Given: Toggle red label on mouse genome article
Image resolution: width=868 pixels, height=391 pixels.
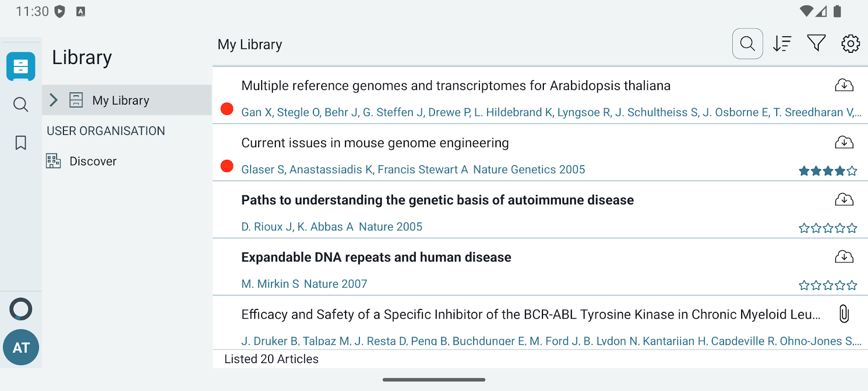Looking at the screenshot, I should coord(227,166).
